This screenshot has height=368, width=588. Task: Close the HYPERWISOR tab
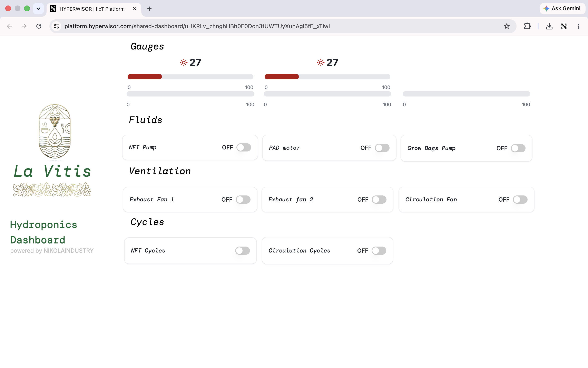(x=135, y=9)
